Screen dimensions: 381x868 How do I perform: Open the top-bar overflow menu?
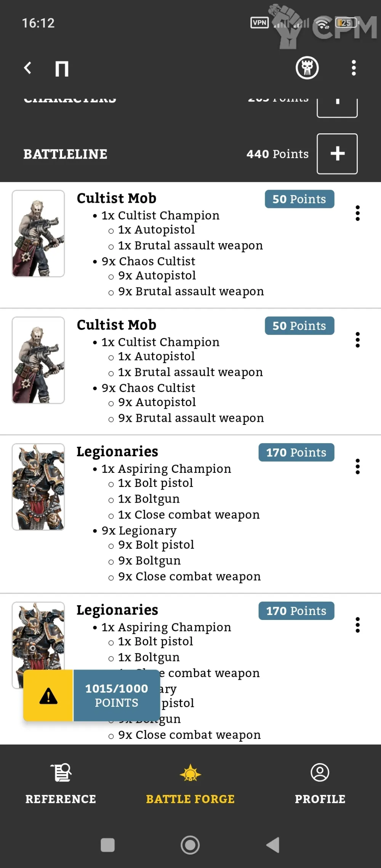pyautogui.click(x=354, y=68)
